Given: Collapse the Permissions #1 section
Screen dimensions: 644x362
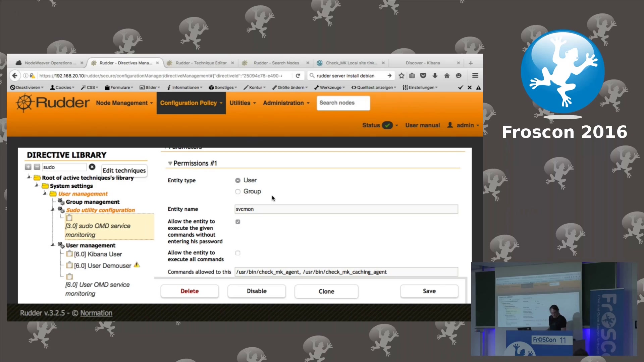Looking at the screenshot, I should click(170, 163).
